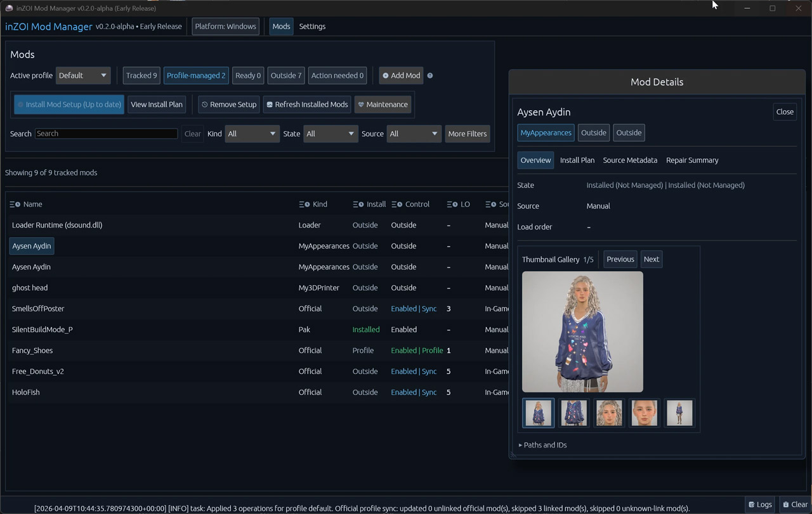The height and width of the screenshot is (514, 812).
Task: Click Next in the Thumbnail Gallery
Action: coord(651,259)
